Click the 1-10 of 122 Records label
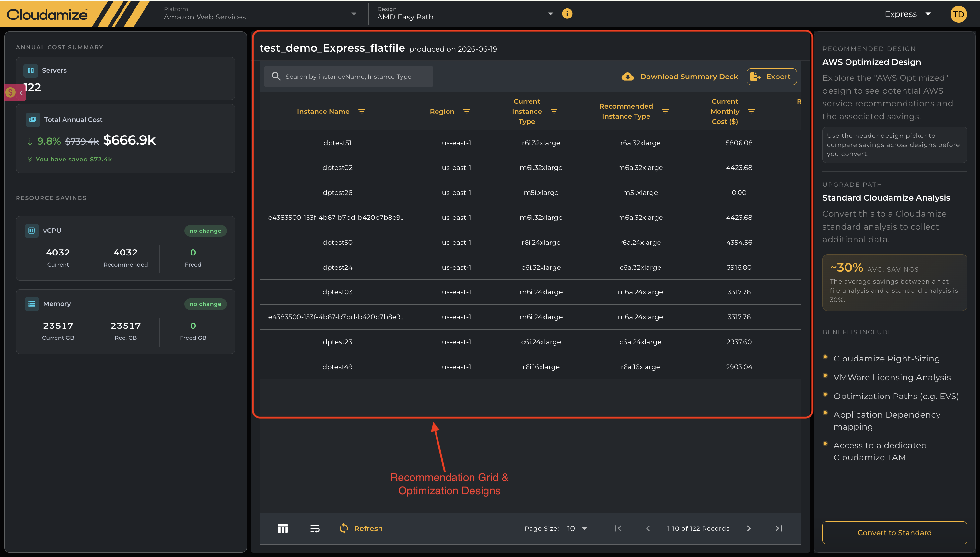The height and width of the screenshot is (557, 980). (698, 528)
